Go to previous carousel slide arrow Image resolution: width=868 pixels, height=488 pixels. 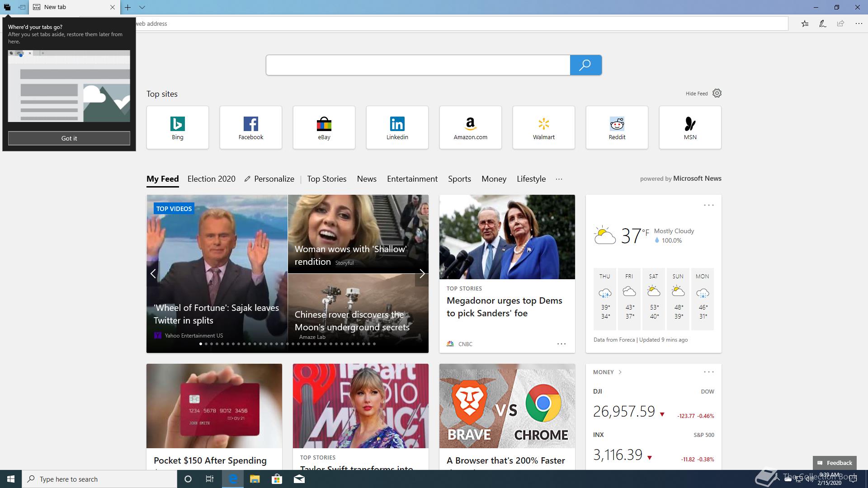pos(153,273)
